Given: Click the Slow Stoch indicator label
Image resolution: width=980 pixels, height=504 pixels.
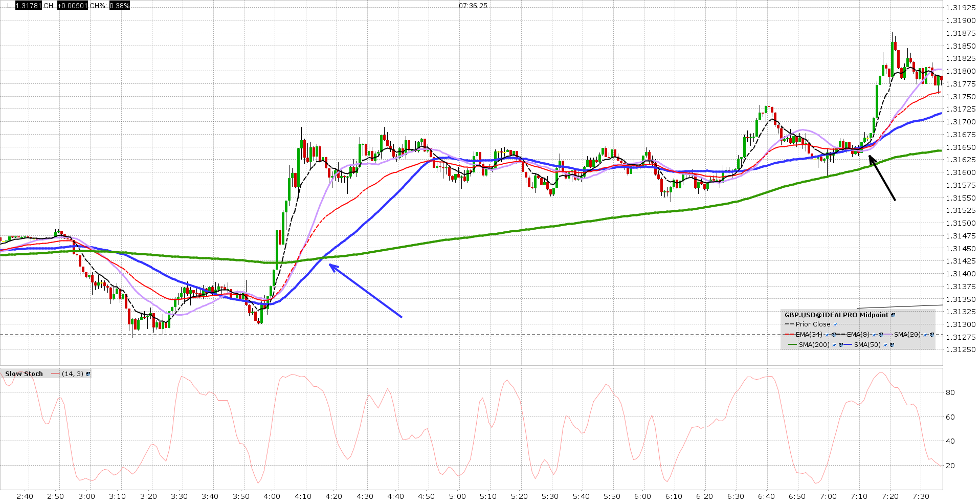Looking at the screenshot, I should click(x=24, y=374).
